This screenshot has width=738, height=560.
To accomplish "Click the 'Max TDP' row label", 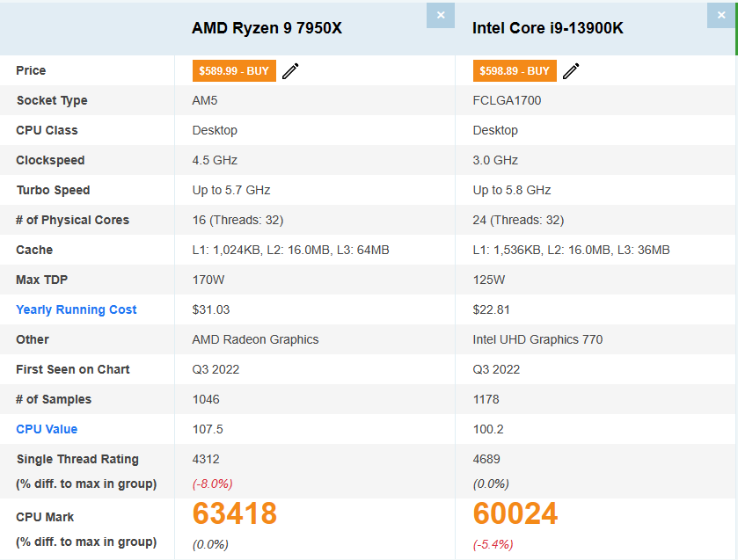I will (x=41, y=280).
